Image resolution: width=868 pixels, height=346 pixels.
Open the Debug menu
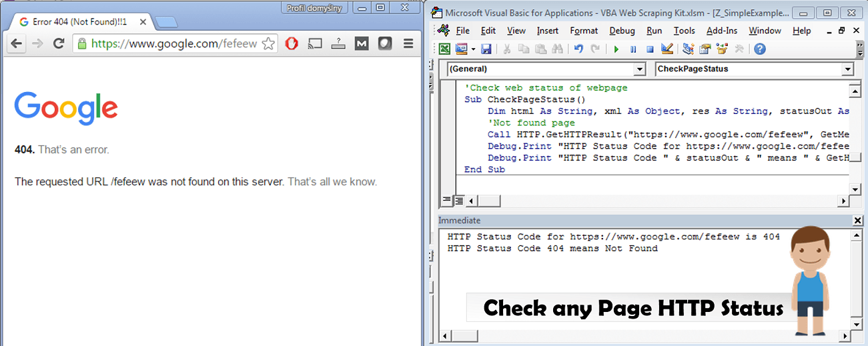[622, 31]
